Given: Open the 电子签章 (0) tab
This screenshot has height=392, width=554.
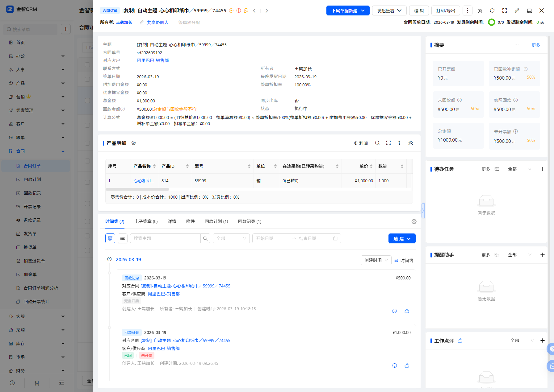Looking at the screenshot, I should pyautogui.click(x=146, y=221).
